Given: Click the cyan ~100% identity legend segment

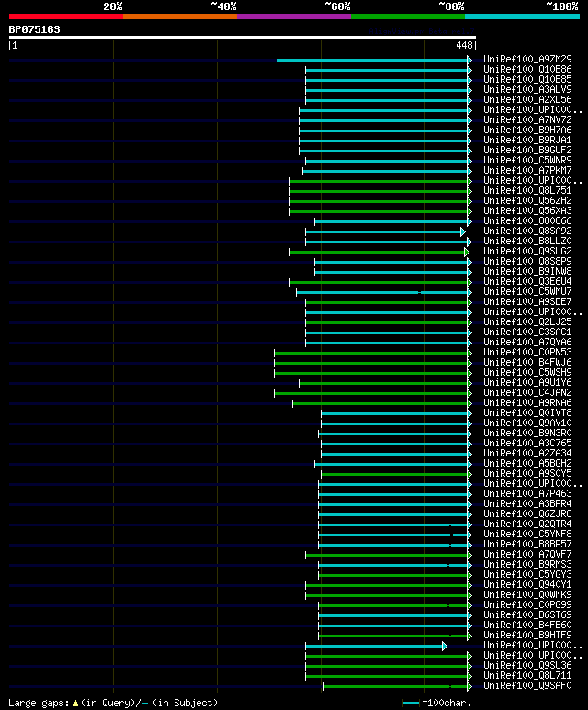Looking at the screenshot, I should [523, 17].
